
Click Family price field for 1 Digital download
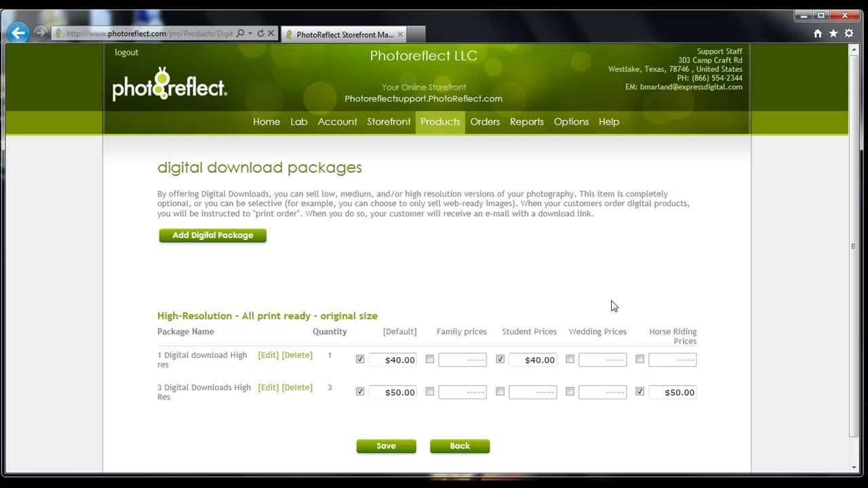[462, 360]
